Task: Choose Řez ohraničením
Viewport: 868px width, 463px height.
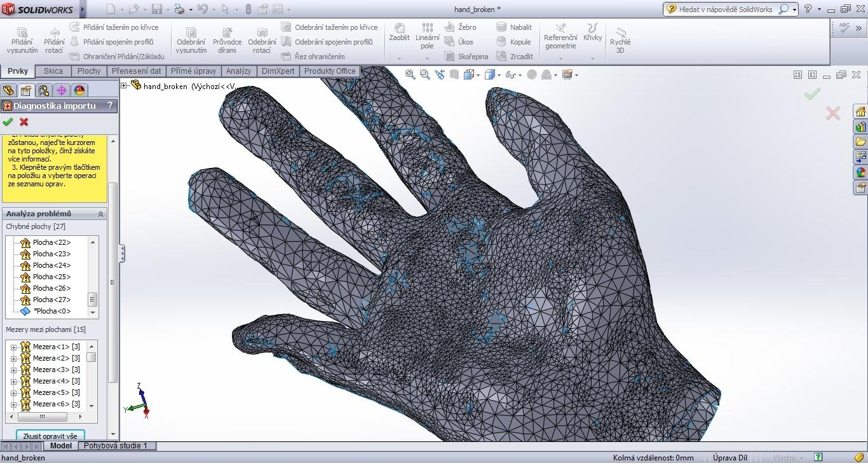Action: click(313, 57)
